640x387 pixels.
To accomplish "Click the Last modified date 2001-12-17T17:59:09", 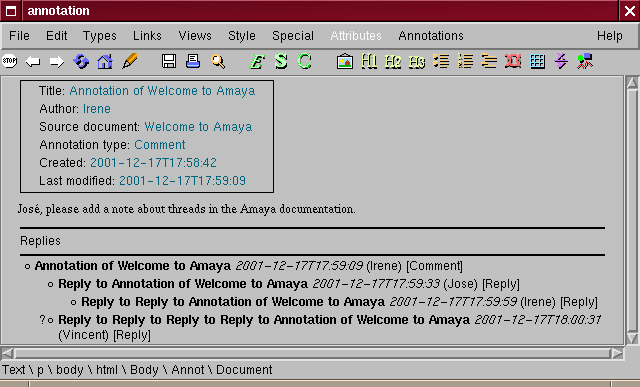I will coord(182,180).
